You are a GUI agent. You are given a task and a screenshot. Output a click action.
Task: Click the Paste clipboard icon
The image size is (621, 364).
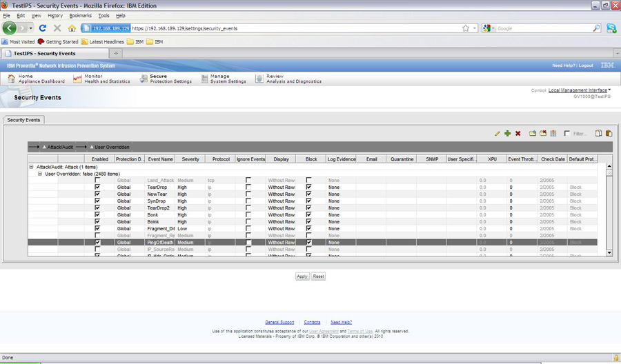[609, 133]
